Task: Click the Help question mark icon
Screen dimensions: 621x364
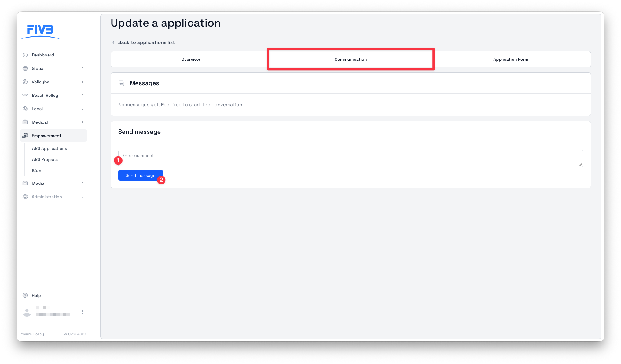Action: (25, 295)
